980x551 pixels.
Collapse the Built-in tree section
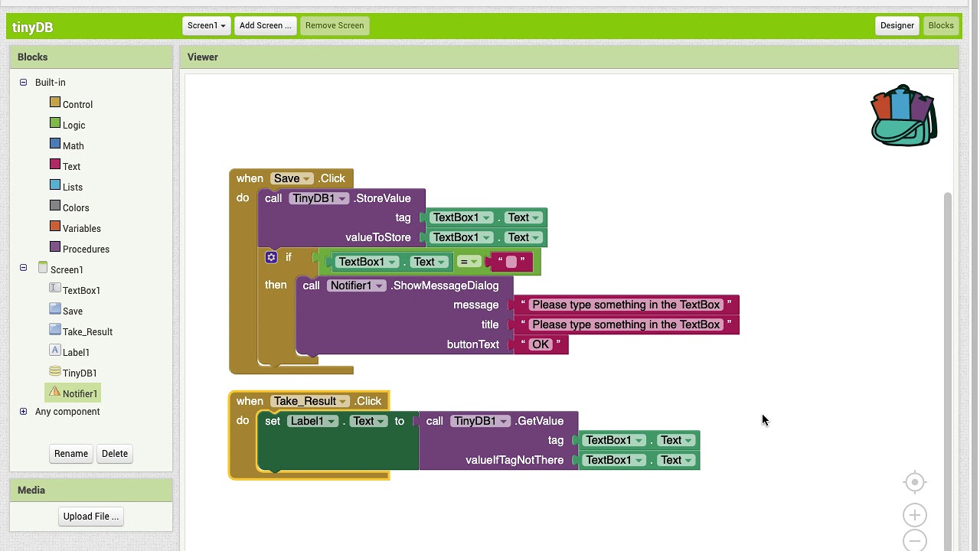pos(23,82)
